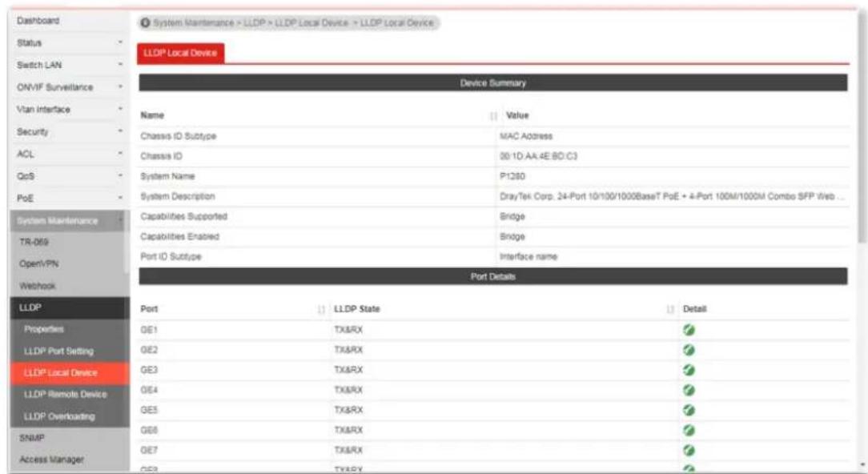The image size is (868, 474).
Task: Open GE4 port detail icon
Action: coord(689,391)
